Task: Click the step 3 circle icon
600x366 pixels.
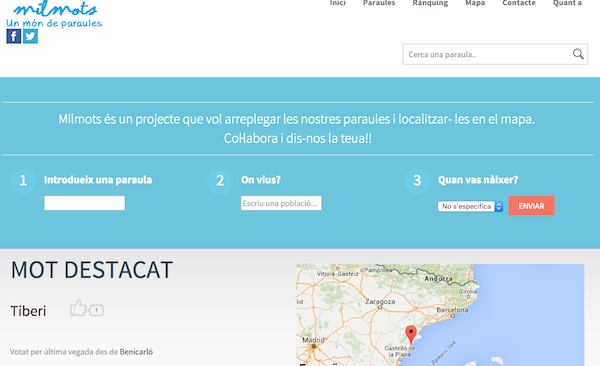Action: click(417, 181)
